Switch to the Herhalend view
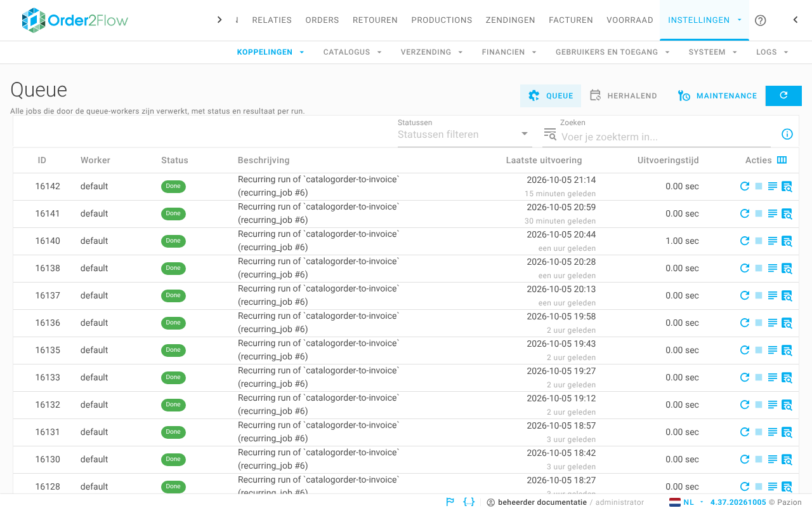Screen dimensions: 812x508 624,96
